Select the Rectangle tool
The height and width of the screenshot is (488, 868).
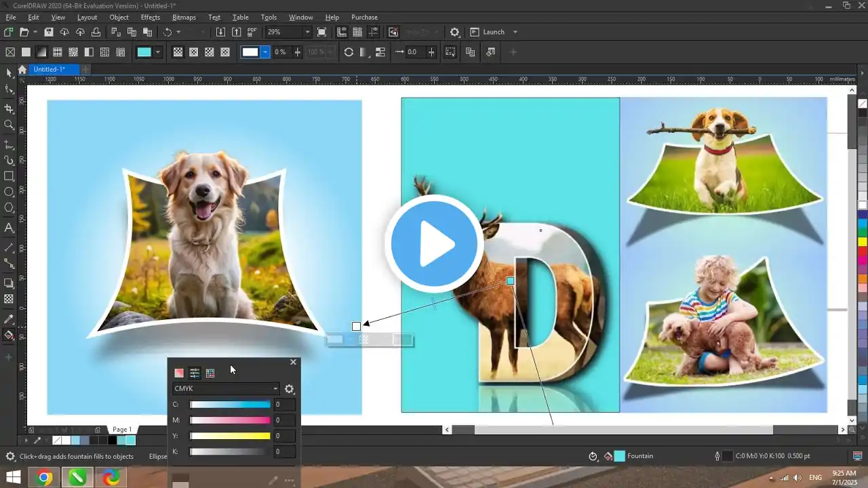(x=9, y=176)
